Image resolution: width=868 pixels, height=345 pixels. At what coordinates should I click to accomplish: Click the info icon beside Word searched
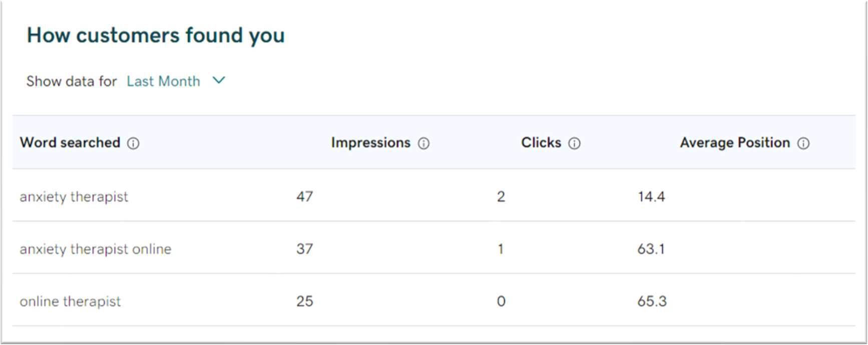tap(133, 144)
